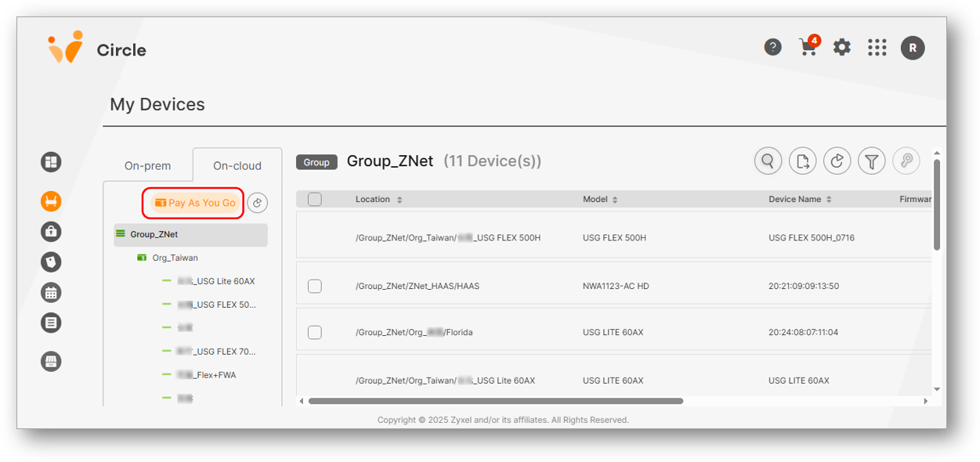Click the vertical scrollbar down arrow
Viewport: 980px width, 462px height.
click(x=937, y=389)
